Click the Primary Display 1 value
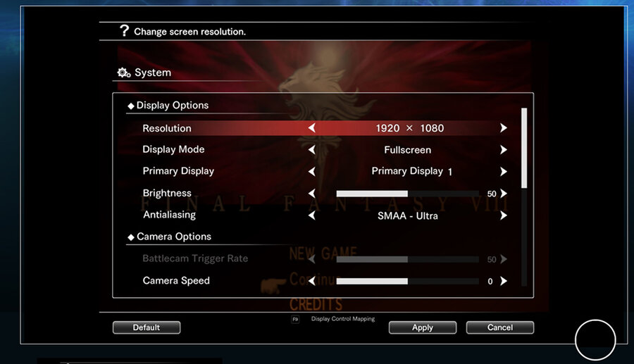Image resolution: width=634 pixels, height=364 pixels. click(x=411, y=172)
